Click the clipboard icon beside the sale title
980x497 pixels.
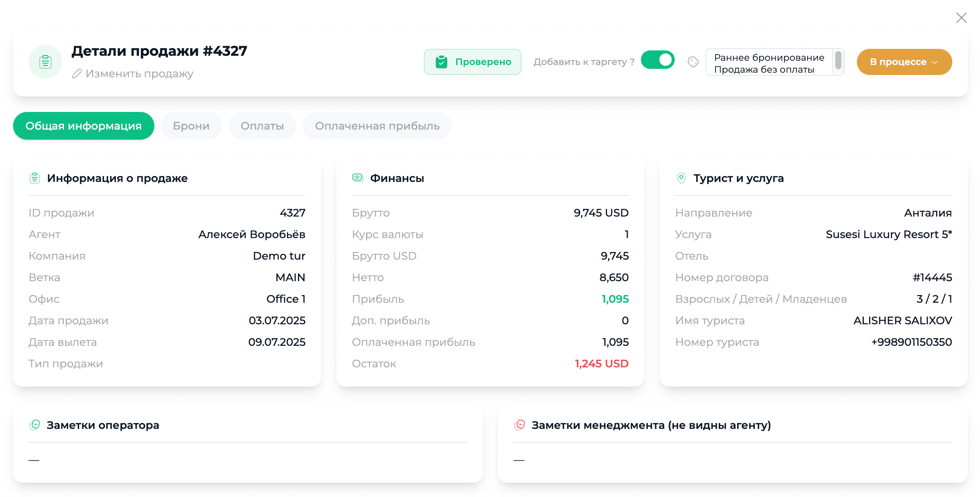[x=45, y=62]
